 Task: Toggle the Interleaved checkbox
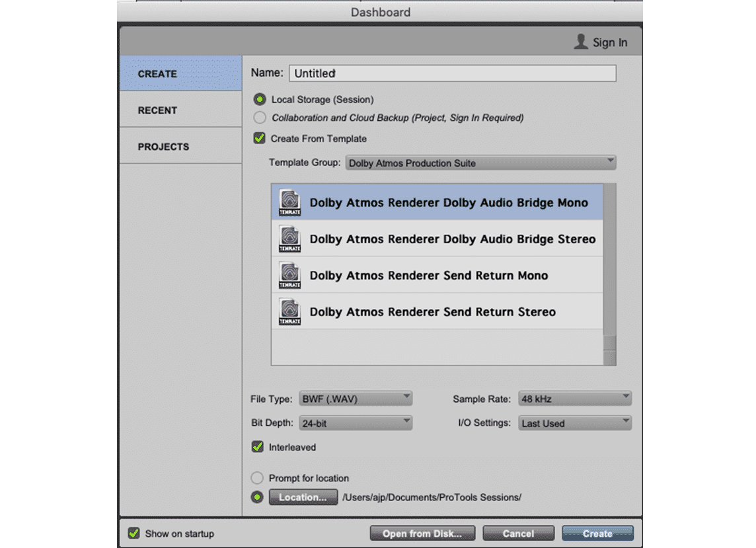(x=258, y=447)
